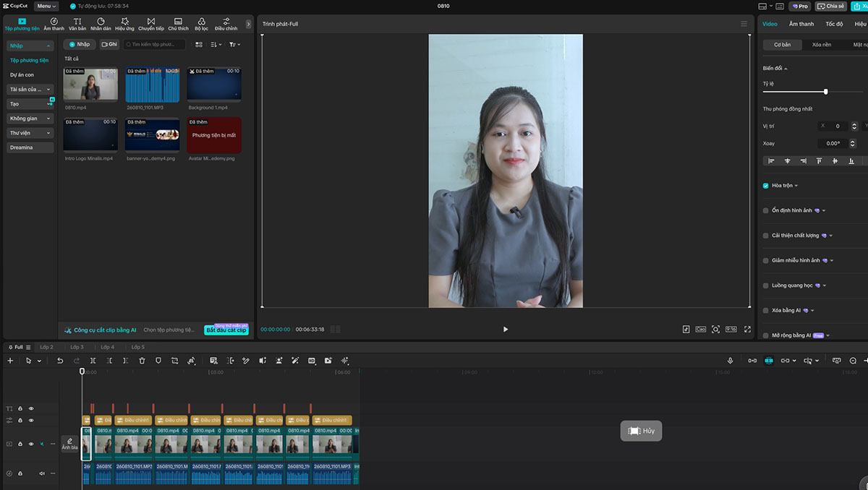Lock the audio track

(20, 473)
